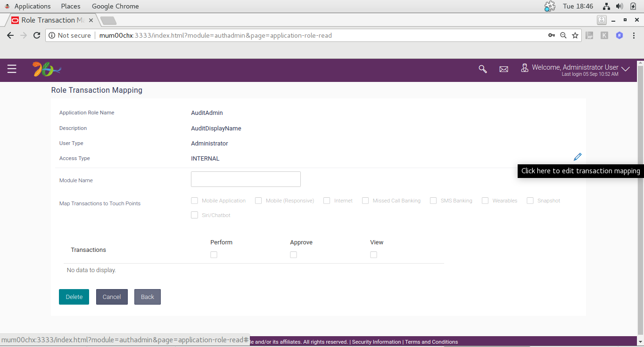
Task: Click the Delete button
Action: coord(74,297)
